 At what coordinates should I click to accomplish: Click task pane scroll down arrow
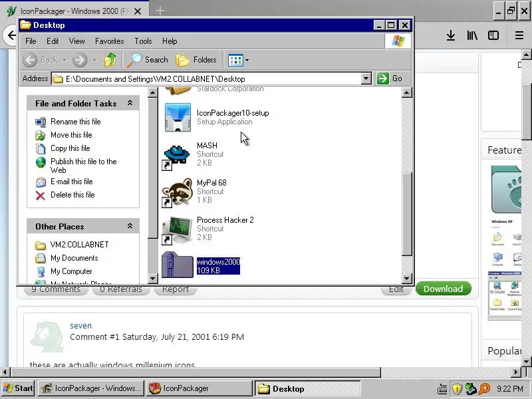click(153, 279)
